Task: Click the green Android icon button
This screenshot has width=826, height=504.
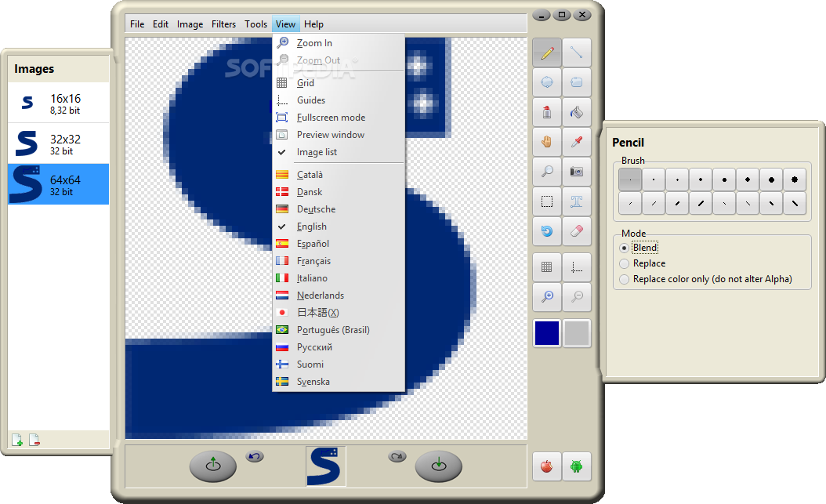Action: pyautogui.click(x=576, y=466)
